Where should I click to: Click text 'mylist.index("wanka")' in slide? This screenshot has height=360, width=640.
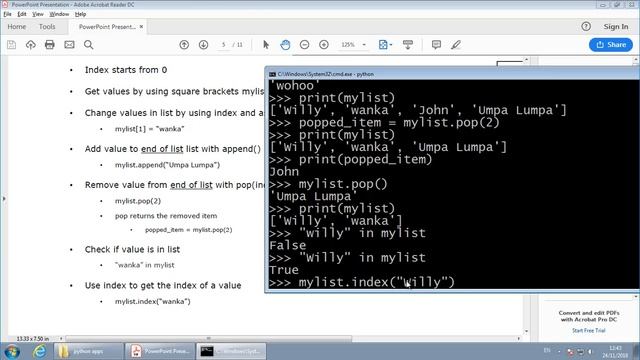tap(153, 301)
